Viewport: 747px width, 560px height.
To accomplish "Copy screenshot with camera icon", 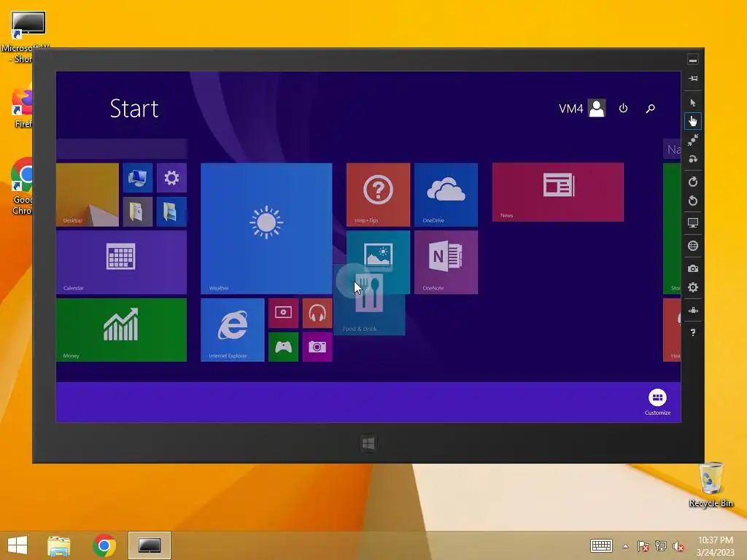I will (x=693, y=268).
